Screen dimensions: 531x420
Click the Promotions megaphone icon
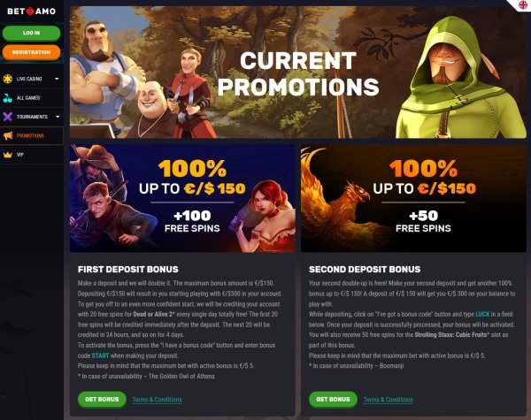(7, 135)
